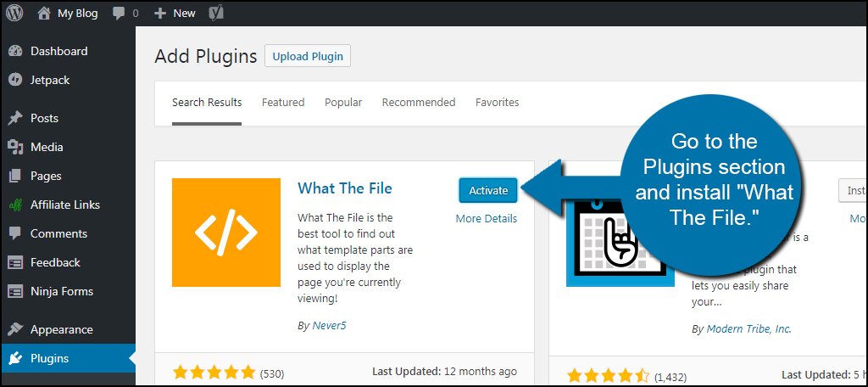Open the Modern Tribe, Inc. author link
Image resolution: width=868 pixels, height=387 pixels.
[x=749, y=328]
